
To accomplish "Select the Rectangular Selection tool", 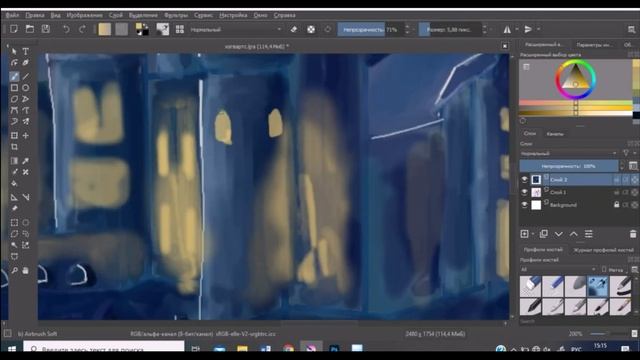I will coord(14,222).
